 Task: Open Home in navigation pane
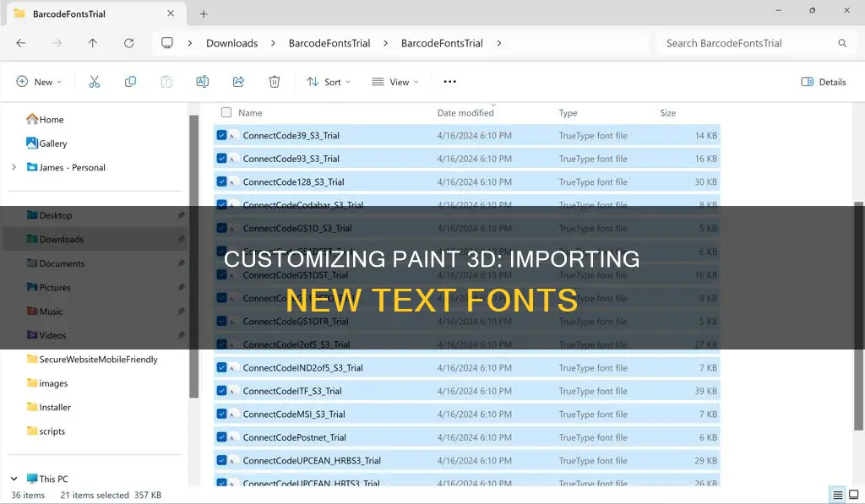point(46,120)
